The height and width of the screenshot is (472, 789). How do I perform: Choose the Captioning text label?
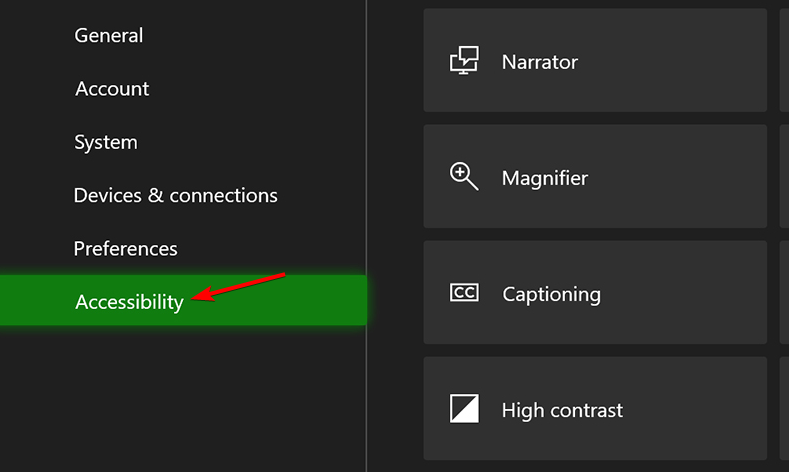click(551, 294)
